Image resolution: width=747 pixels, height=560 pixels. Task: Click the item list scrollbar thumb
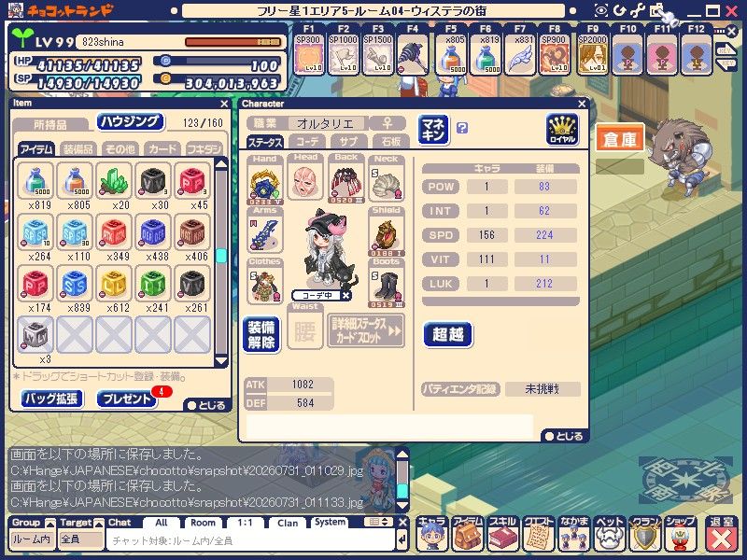pos(221,256)
